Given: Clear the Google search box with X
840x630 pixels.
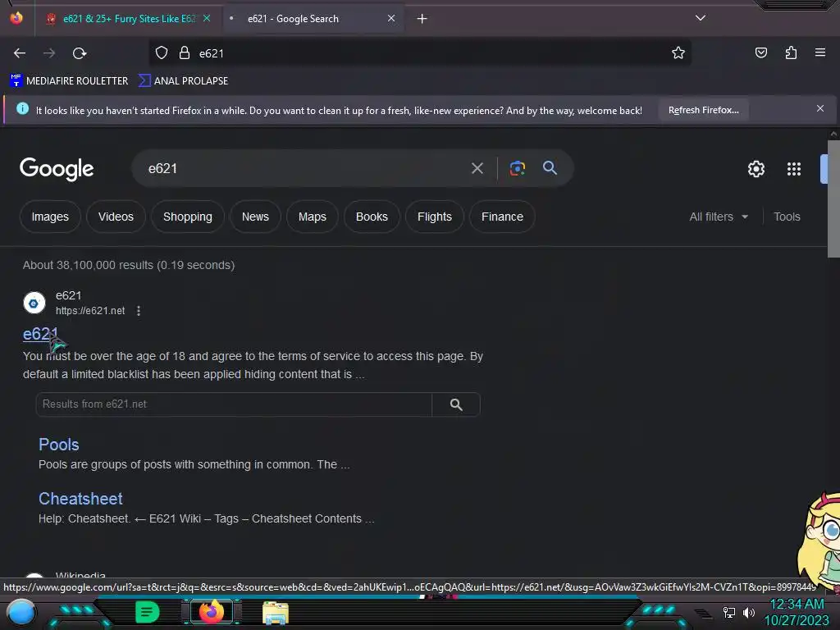Looking at the screenshot, I should (477, 169).
